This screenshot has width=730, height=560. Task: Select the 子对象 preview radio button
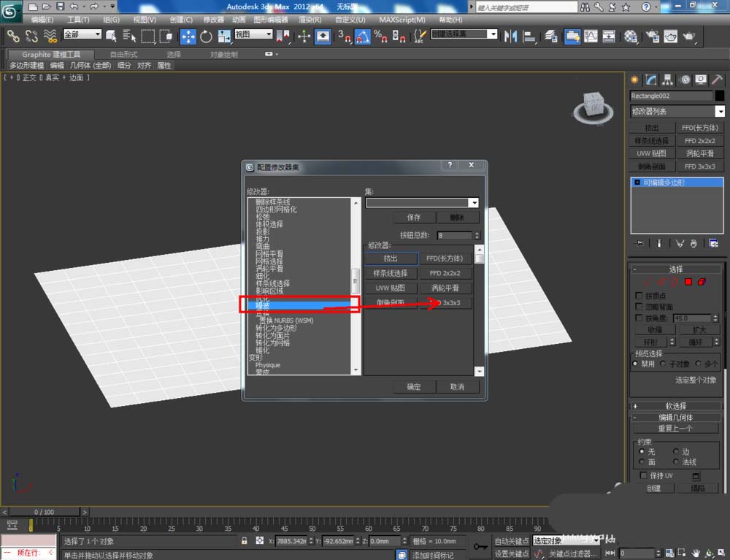663,364
